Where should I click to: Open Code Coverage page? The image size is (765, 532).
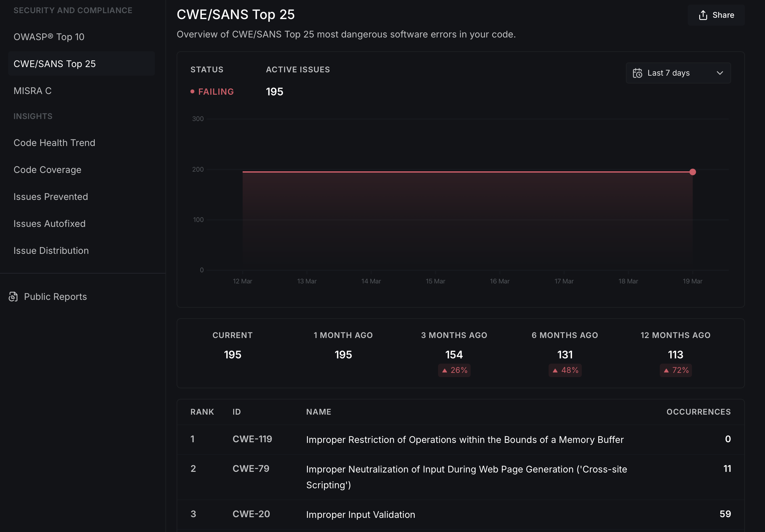(47, 170)
